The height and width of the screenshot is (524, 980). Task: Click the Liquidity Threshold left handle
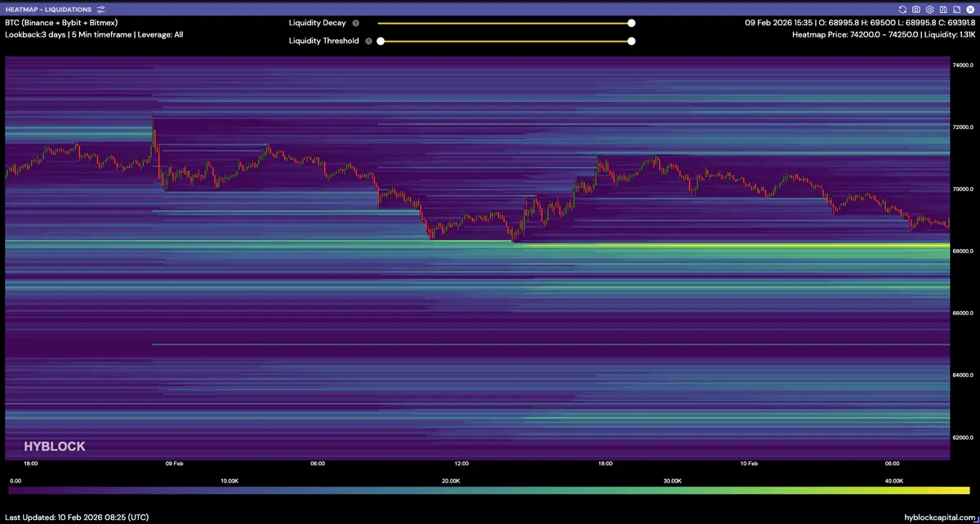coord(378,41)
